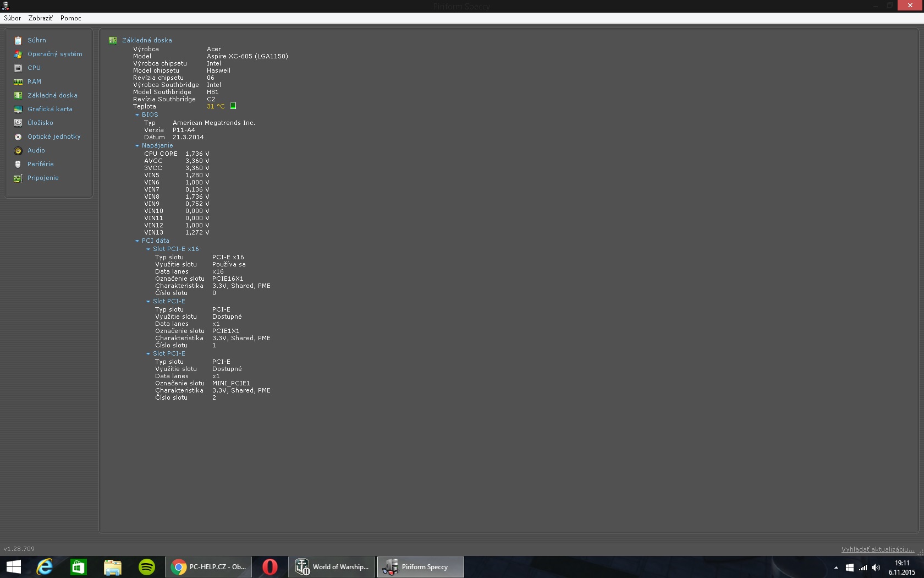The width and height of the screenshot is (924, 578).
Task: Click the 31 °C temperature value
Action: click(x=216, y=106)
